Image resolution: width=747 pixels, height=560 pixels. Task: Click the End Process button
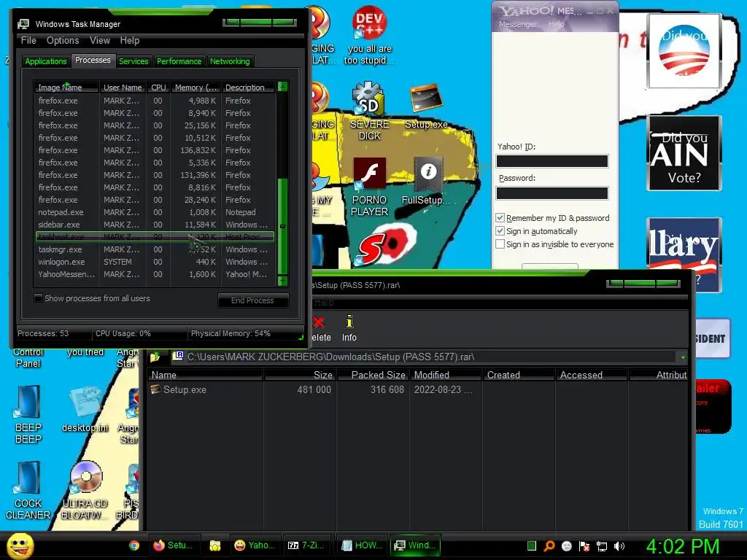point(253,300)
